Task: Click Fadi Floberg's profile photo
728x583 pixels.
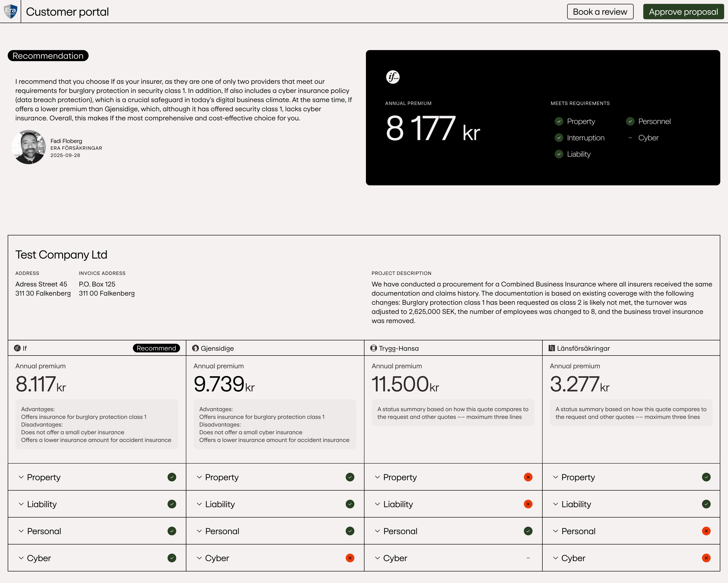Action: pyautogui.click(x=29, y=147)
